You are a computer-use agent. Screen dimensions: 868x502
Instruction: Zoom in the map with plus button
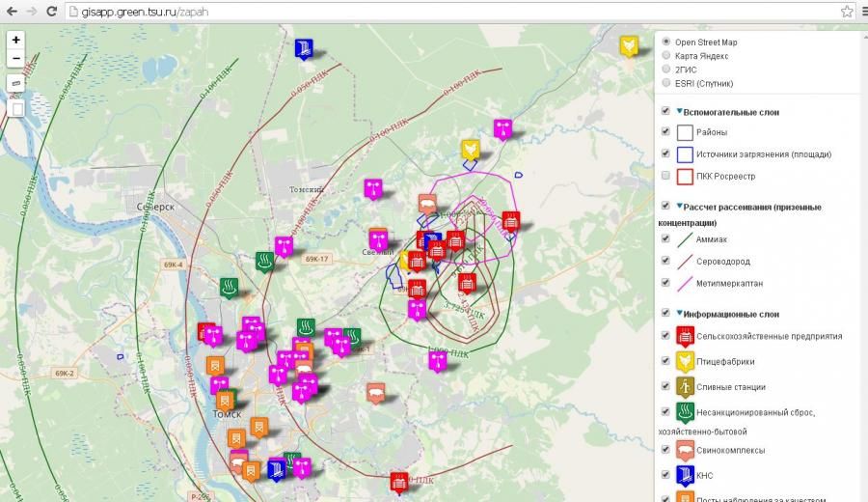tap(16, 40)
